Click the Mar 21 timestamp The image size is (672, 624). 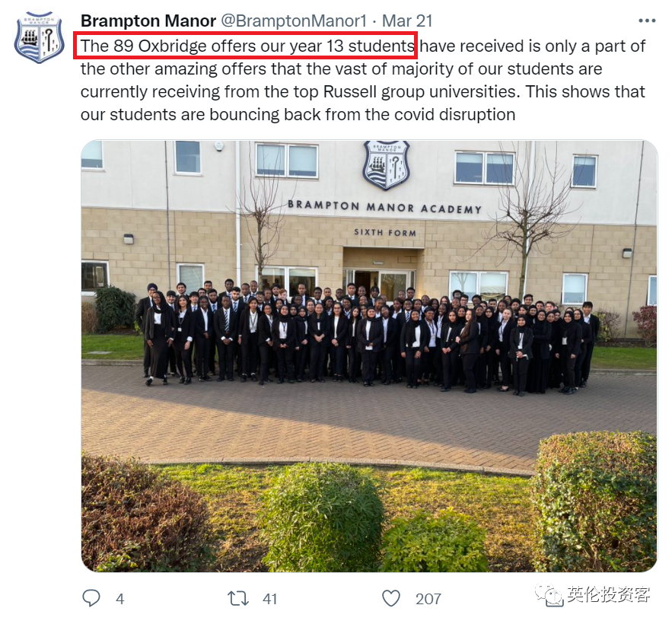(406, 21)
